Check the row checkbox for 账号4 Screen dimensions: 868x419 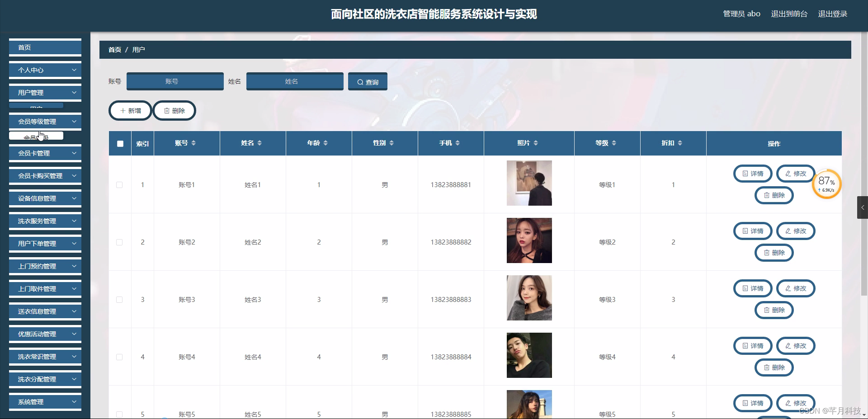[119, 357]
